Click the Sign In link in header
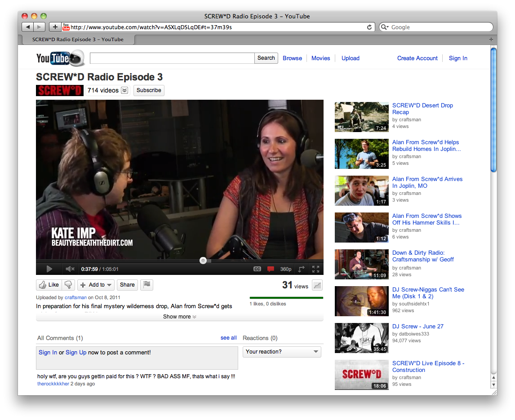The height and width of the screenshot is (420, 515). click(458, 58)
